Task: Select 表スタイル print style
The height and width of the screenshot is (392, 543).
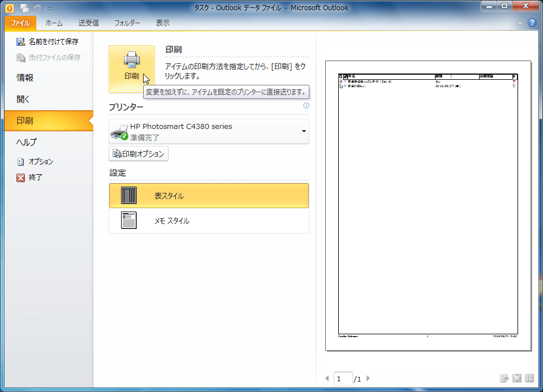Action: (209, 196)
